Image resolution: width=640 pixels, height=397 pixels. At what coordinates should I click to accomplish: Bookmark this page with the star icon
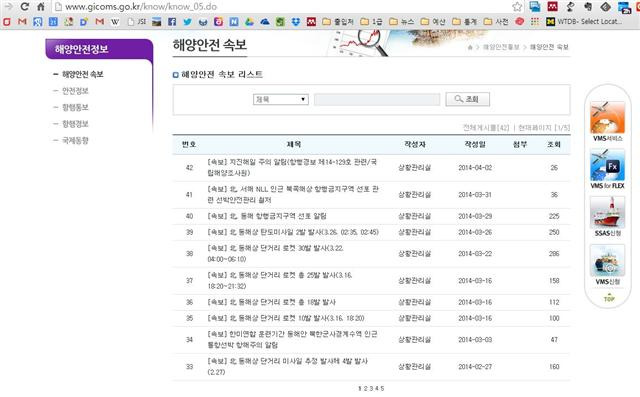tap(517, 7)
